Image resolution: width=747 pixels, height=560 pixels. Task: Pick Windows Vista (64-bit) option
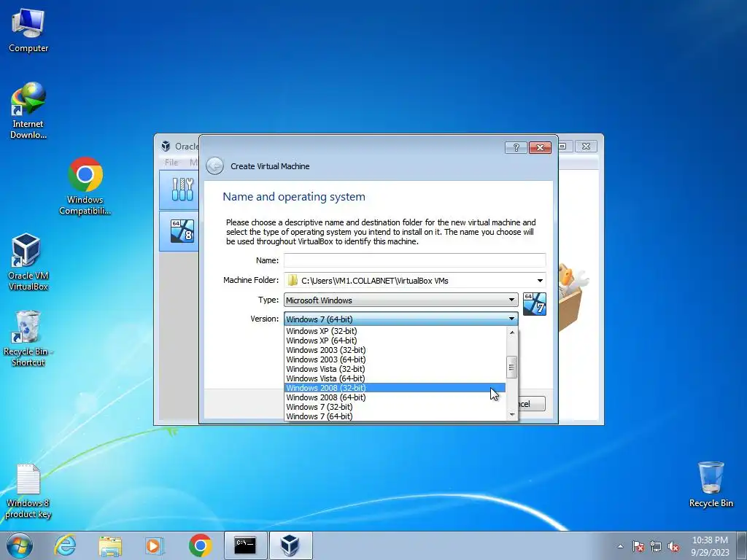click(x=395, y=378)
